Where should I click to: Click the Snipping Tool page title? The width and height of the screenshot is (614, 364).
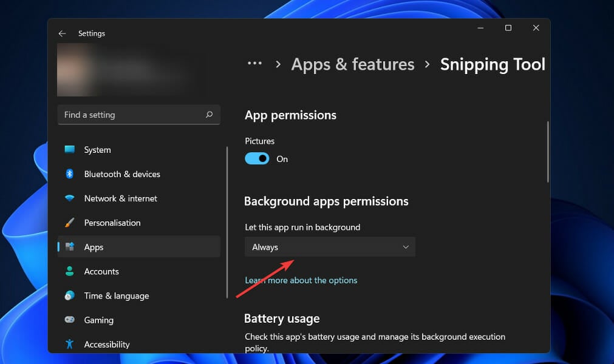(x=493, y=64)
